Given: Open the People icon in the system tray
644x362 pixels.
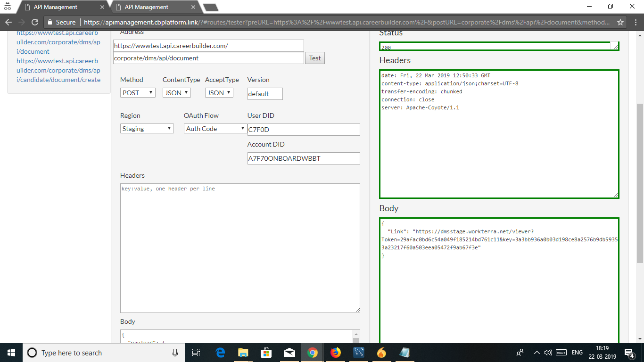Looking at the screenshot, I should pos(520,353).
